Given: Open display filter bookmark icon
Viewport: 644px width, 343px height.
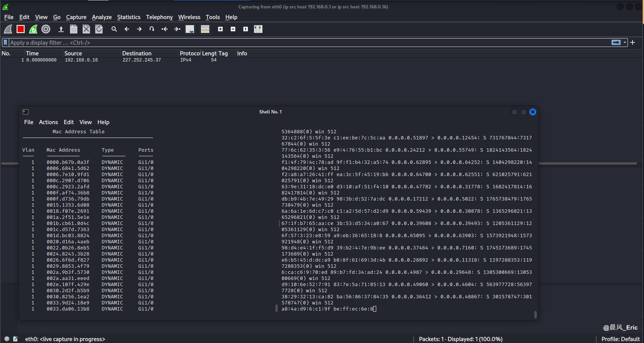Looking at the screenshot, I should click(5, 42).
